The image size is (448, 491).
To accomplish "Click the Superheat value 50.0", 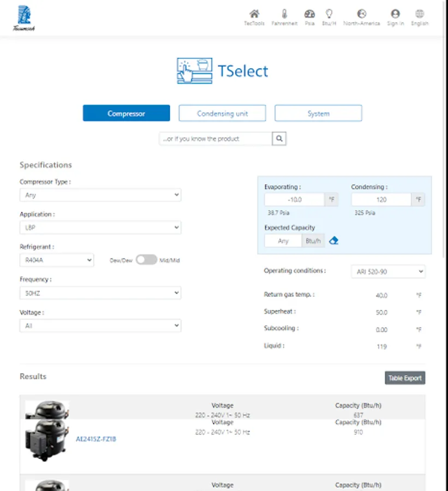I will 381,312.
